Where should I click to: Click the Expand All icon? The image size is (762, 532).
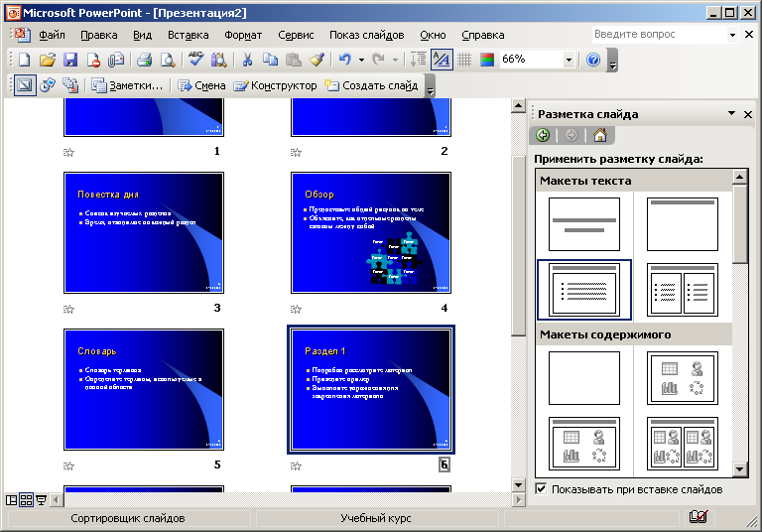click(x=418, y=60)
